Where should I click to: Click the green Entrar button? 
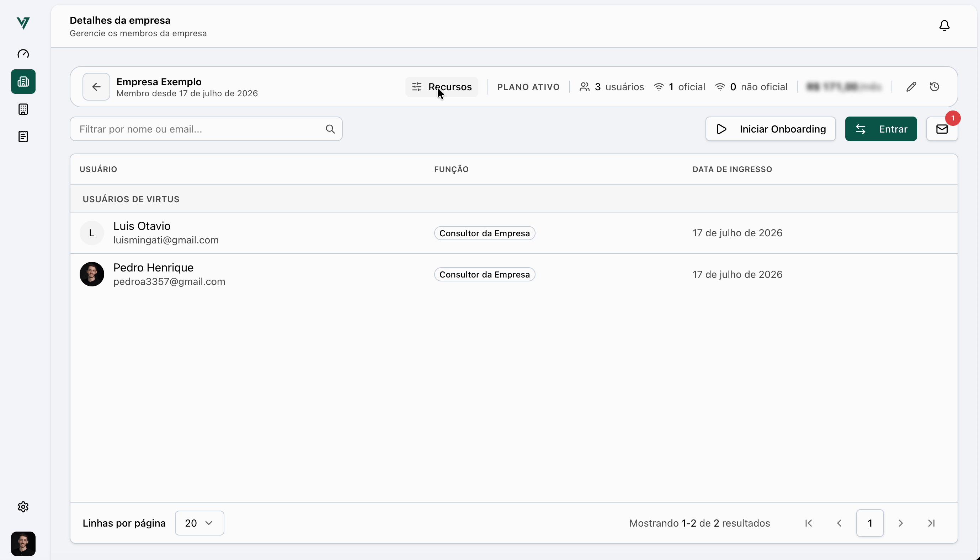pos(881,129)
